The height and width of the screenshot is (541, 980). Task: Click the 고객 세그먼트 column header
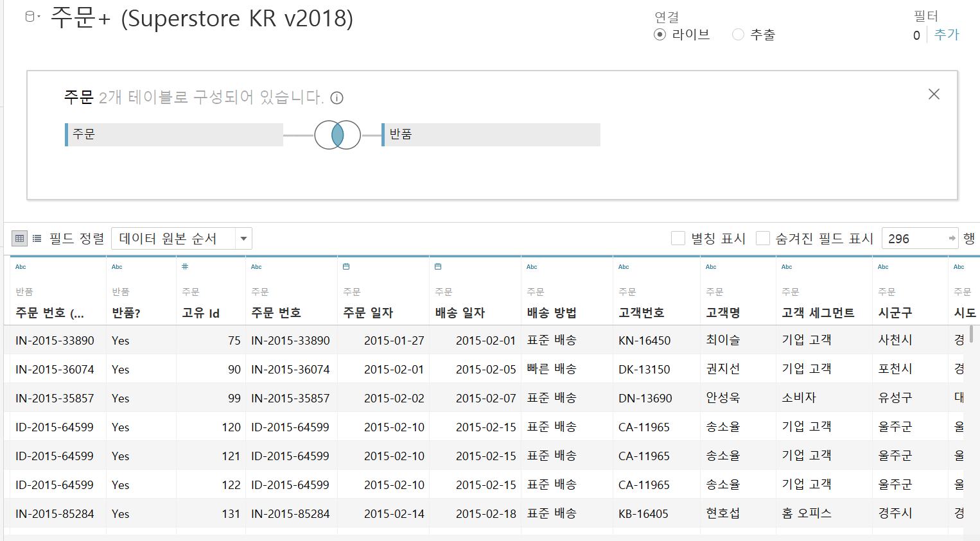818,313
